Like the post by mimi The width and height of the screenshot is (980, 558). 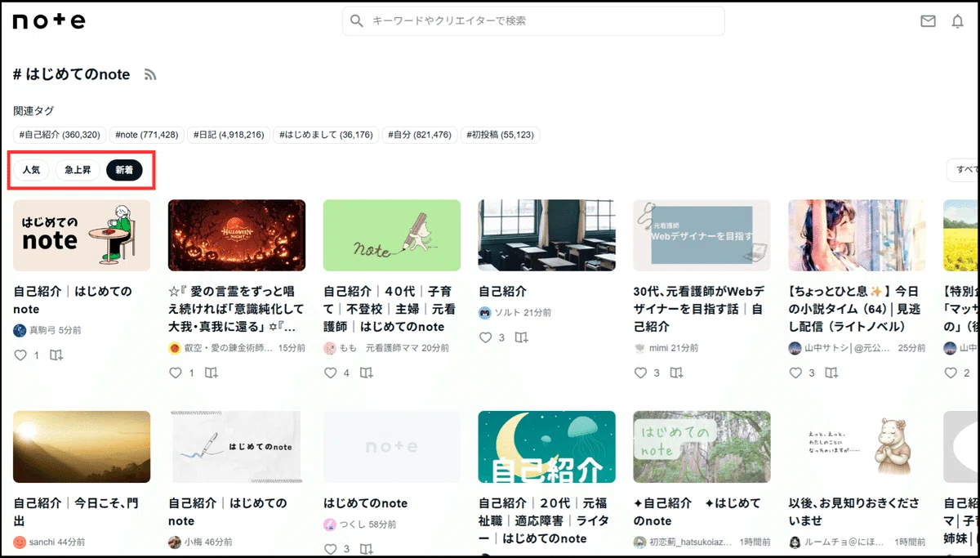pos(641,373)
